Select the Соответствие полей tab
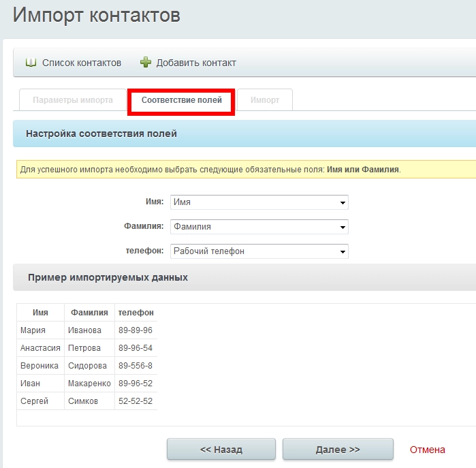Image resolution: width=476 pixels, height=468 pixels. (182, 100)
